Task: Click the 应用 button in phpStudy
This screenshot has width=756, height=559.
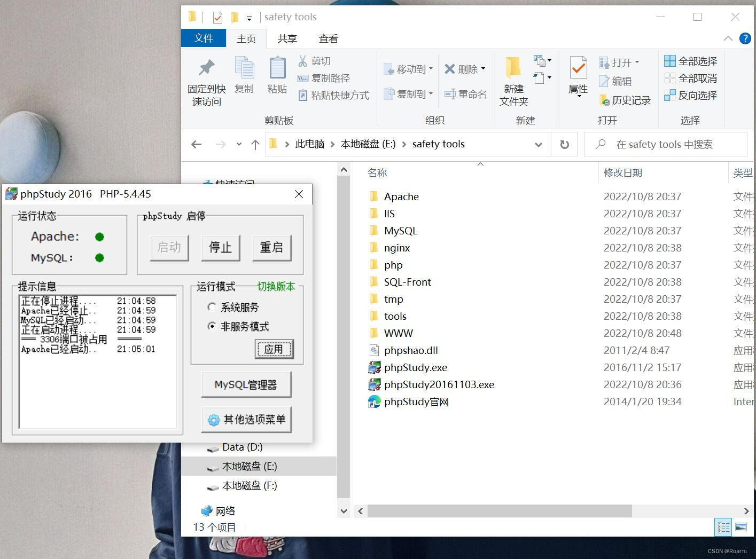Action: pos(274,349)
